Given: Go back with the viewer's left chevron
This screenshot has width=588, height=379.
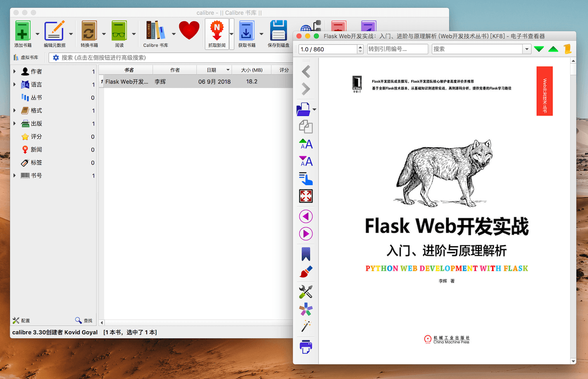Looking at the screenshot, I should tap(306, 71).
